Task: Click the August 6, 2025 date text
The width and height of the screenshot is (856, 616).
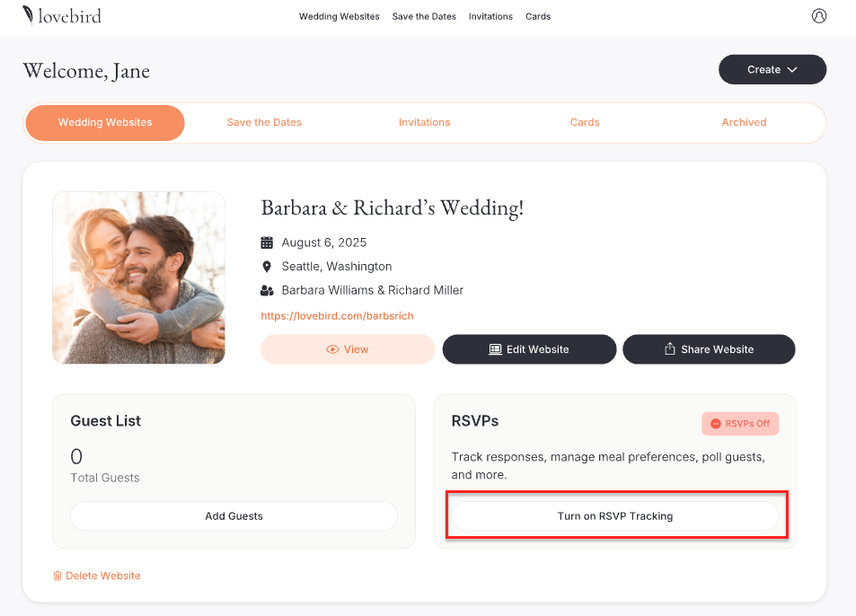Action: [323, 242]
